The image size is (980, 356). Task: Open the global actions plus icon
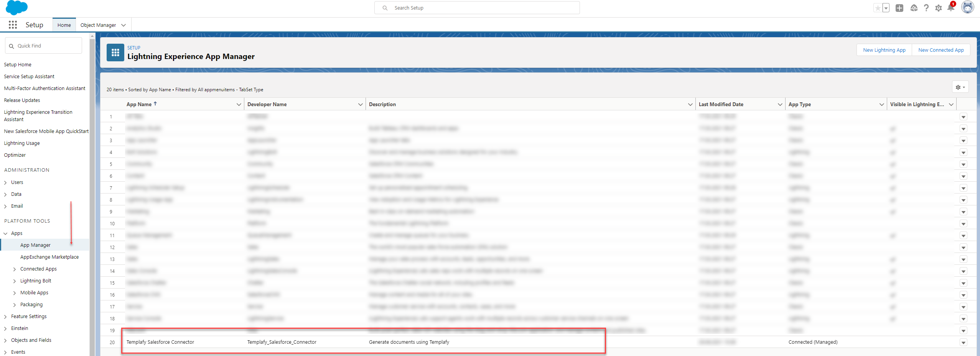click(x=899, y=8)
